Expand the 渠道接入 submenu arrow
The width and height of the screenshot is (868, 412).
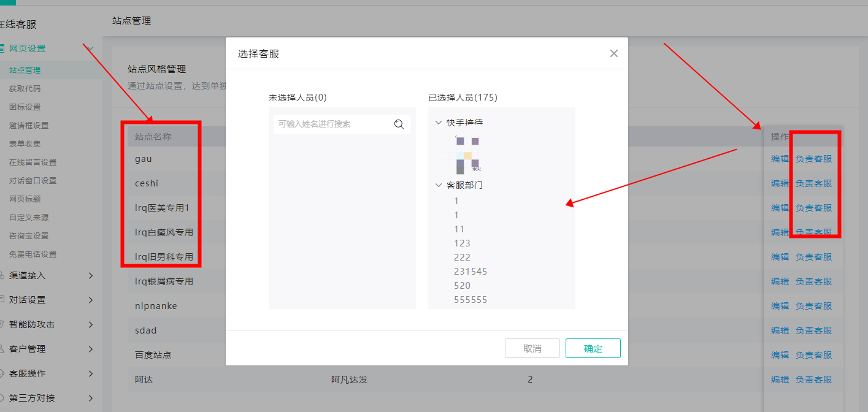[x=91, y=275]
